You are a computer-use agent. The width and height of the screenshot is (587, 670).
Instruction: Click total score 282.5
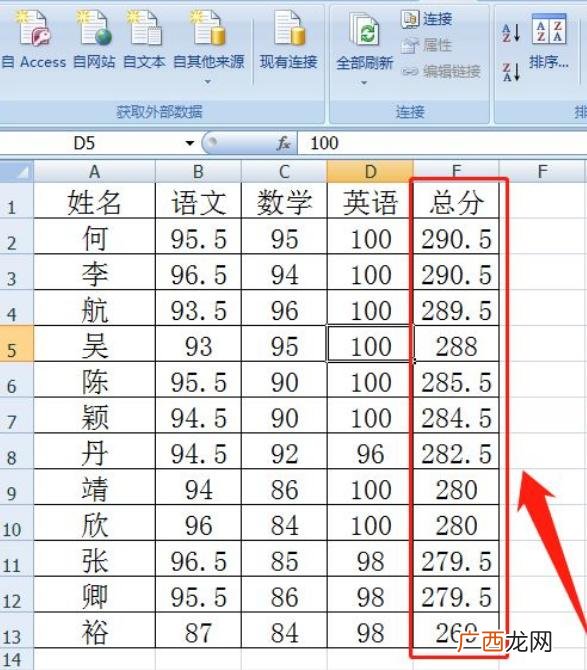pyautogui.click(x=456, y=451)
